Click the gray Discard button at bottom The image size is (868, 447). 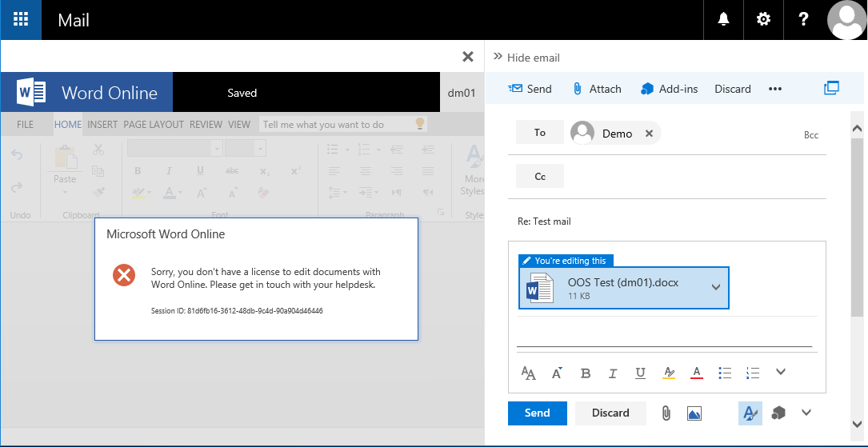[x=610, y=413]
